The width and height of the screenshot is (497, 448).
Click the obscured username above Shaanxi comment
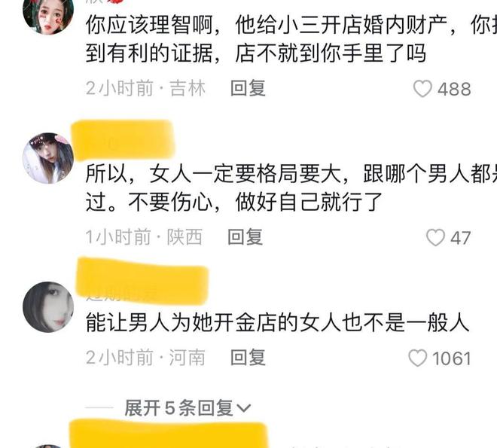point(122,140)
